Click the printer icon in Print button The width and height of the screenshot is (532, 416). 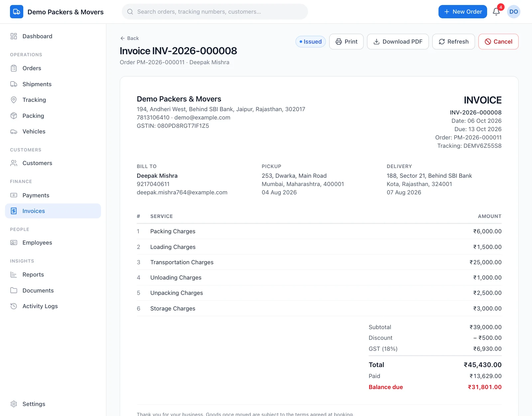(x=338, y=42)
